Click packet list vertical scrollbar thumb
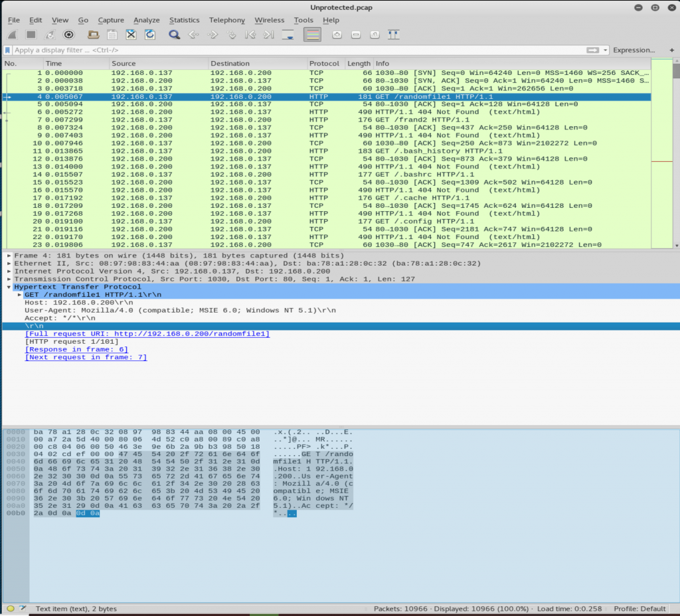680x616 pixels. coord(676,71)
